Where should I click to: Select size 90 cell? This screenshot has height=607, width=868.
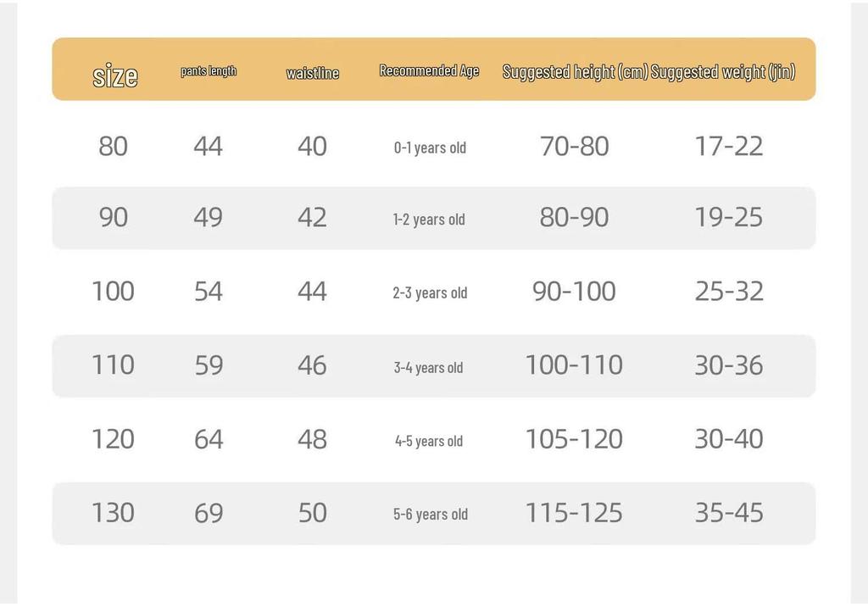tap(113, 217)
